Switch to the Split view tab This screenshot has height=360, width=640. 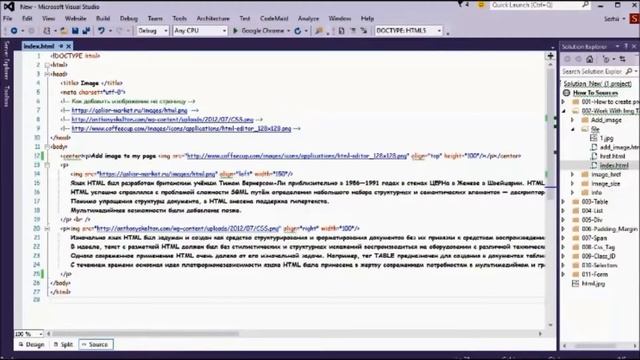(63, 344)
